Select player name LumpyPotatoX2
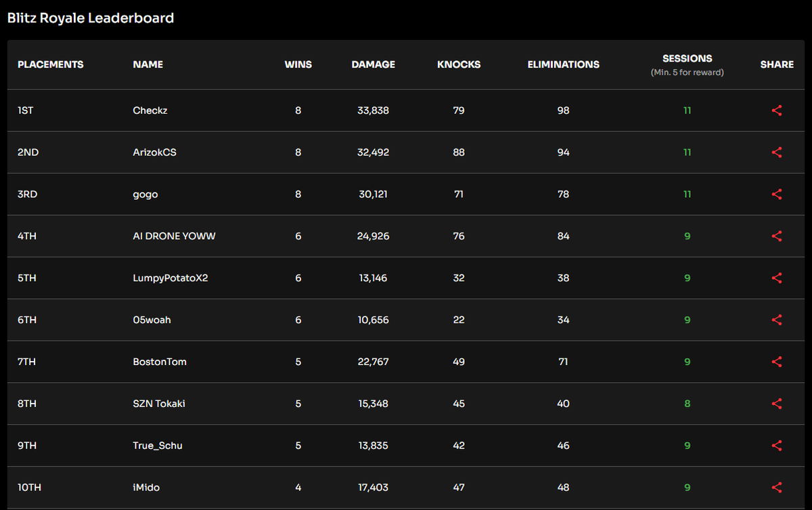812x510 pixels. pos(171,278)
